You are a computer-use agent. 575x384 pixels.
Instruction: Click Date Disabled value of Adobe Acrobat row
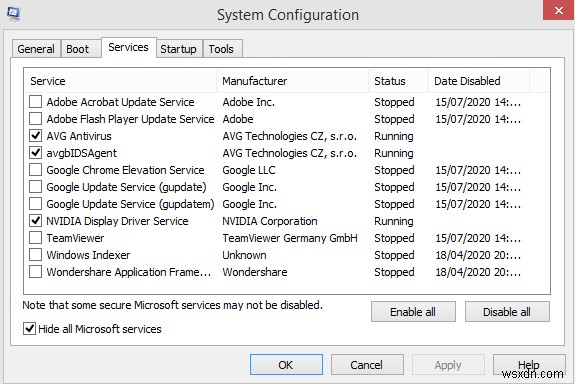click(x=478, y=102)
